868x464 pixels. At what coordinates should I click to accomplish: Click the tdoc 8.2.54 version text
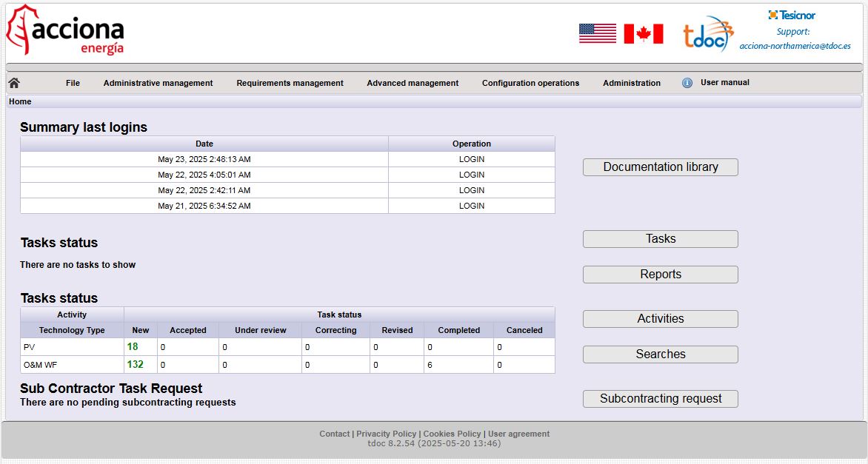tap(434, 443)
